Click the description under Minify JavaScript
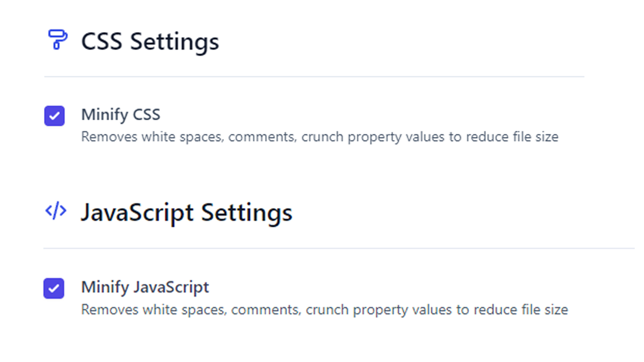644x362 pixels. [324, 310]
